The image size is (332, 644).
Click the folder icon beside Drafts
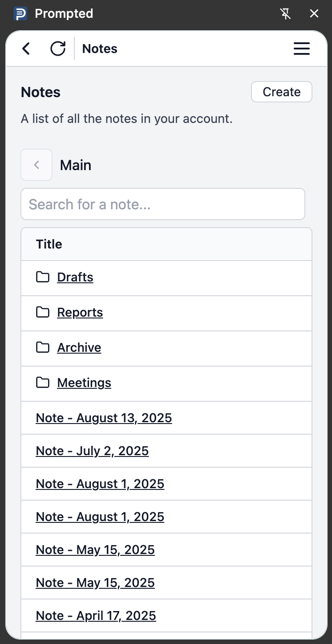[42, 277]
